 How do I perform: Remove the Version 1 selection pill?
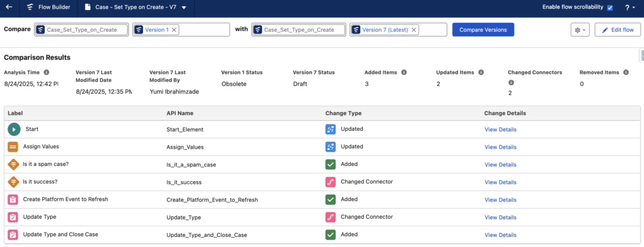point(174,30)
